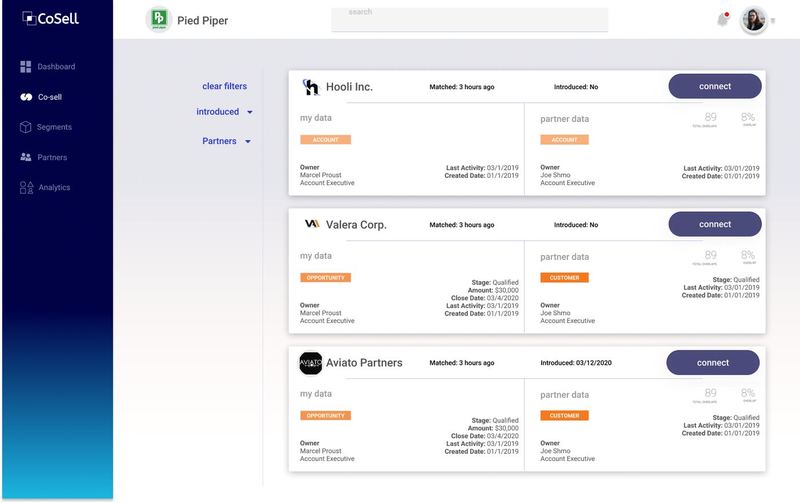Connect with Aviato Partners
800x503 pixels.
tap(713, 363)
